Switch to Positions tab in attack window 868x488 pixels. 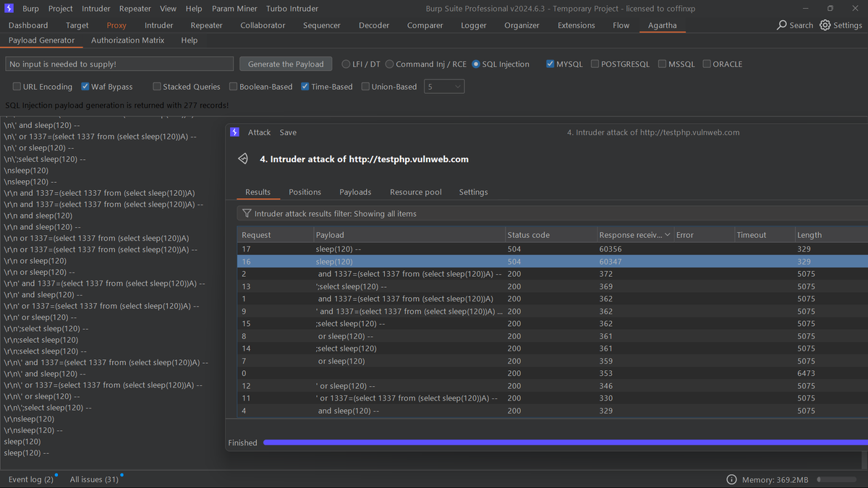305,192
